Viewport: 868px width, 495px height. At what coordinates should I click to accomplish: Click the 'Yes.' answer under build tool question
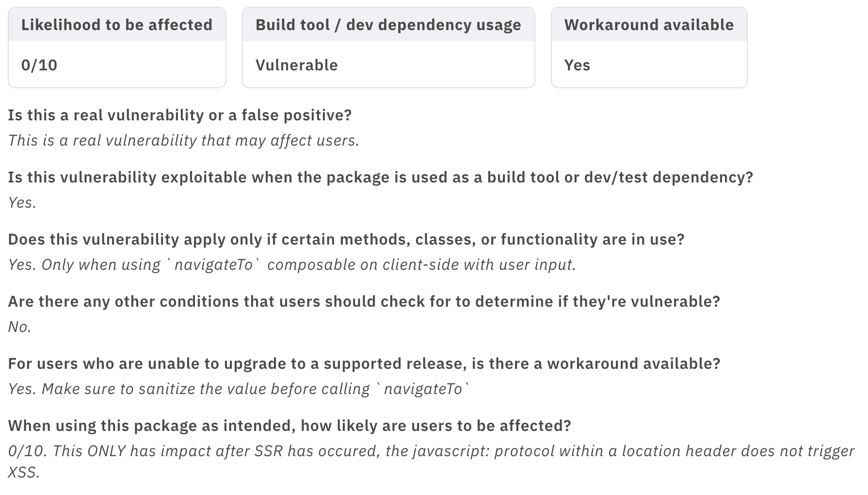[x=22, y=202]
